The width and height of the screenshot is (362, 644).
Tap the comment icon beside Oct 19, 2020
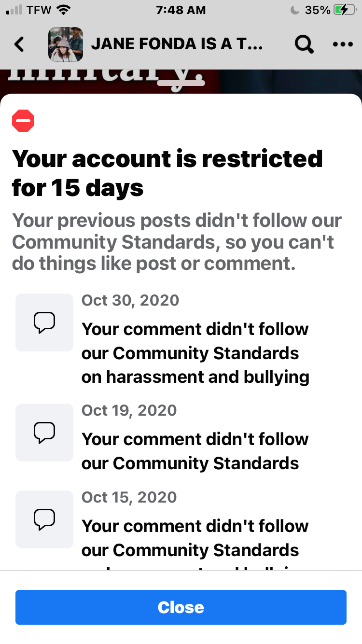click(44, 432)
